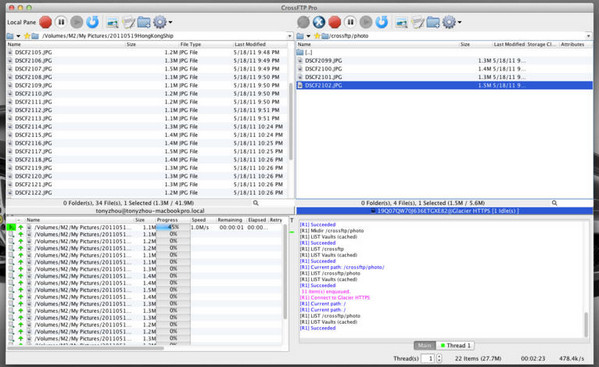Open the small arrow beside local folder icon
Screen dimensions: 599x367
click(18, 36)
